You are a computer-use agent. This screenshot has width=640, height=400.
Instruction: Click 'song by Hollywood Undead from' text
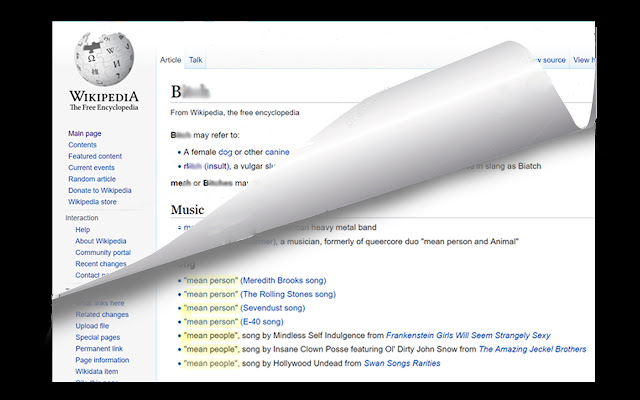pyautogui.click(x=302, y=364)
